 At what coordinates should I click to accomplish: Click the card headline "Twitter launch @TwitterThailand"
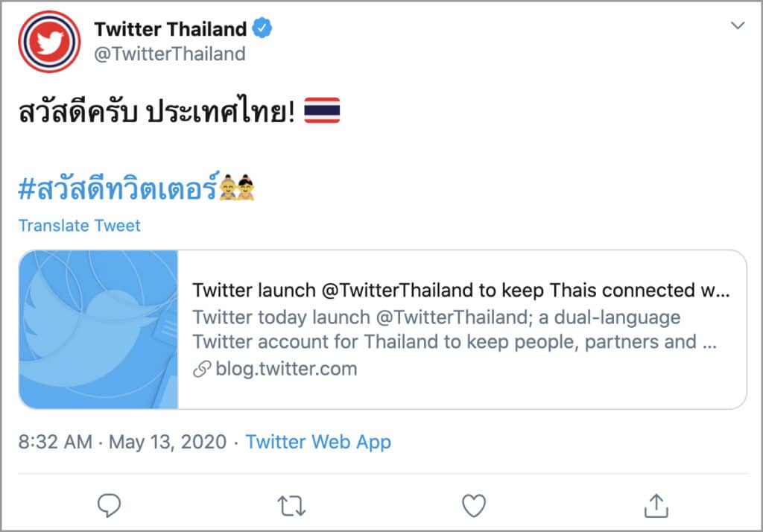click(460, 290)
